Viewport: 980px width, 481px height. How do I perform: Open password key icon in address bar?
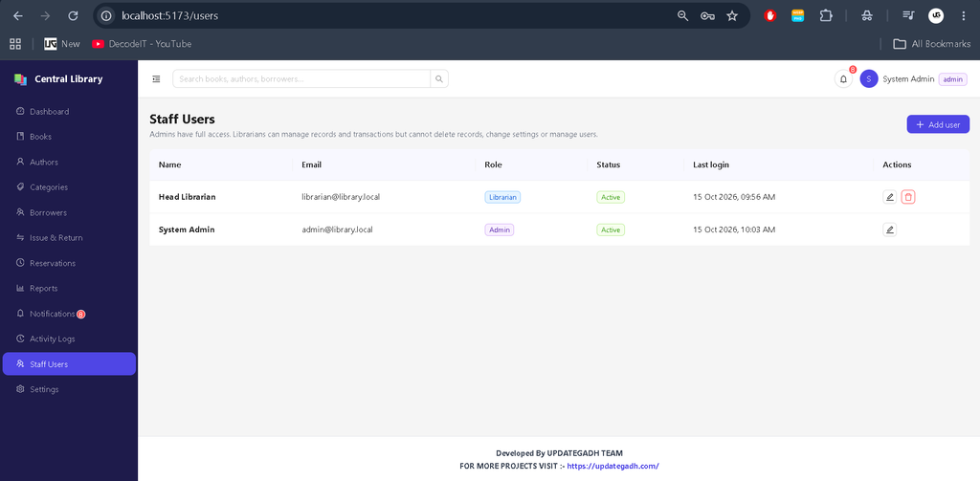707,16
